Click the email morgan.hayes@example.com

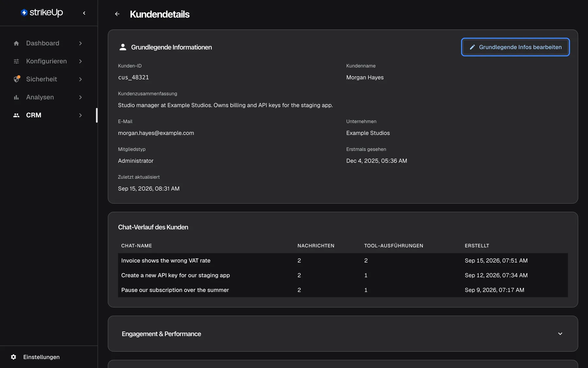coord(156,133)
